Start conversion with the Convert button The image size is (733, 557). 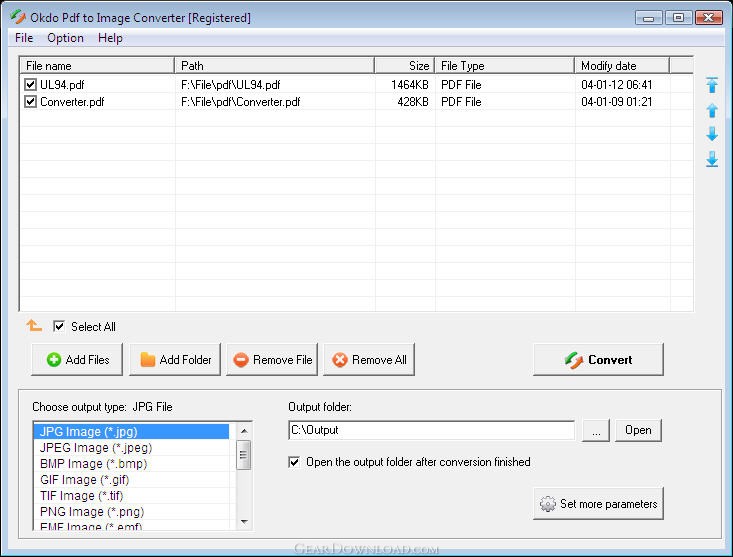598,359
